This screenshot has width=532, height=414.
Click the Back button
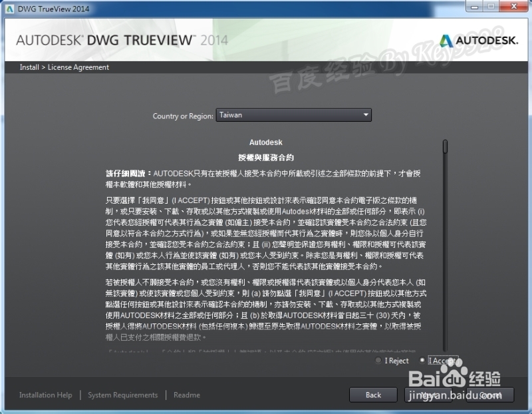[x=373, y=395]
